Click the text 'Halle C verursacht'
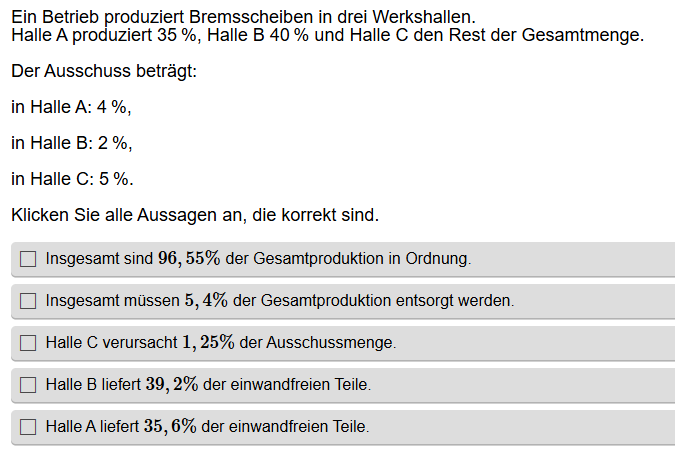 coord(112,343)
